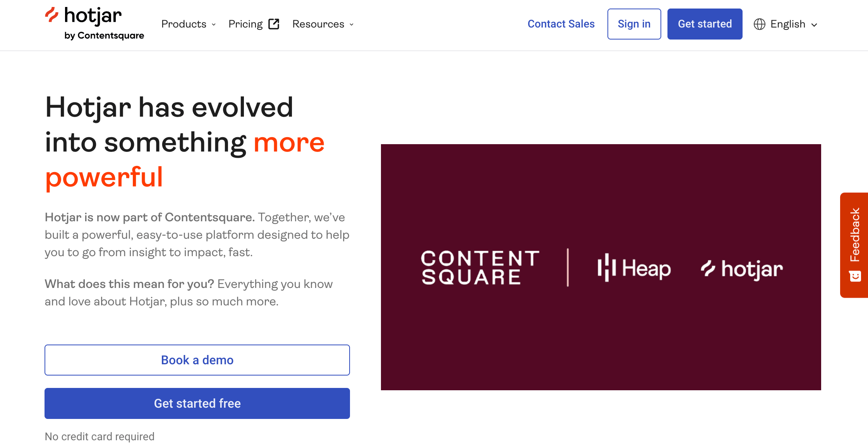Expand the Resources menu chevron
This screenshot has width=868, height=448.
click(352, 24)
